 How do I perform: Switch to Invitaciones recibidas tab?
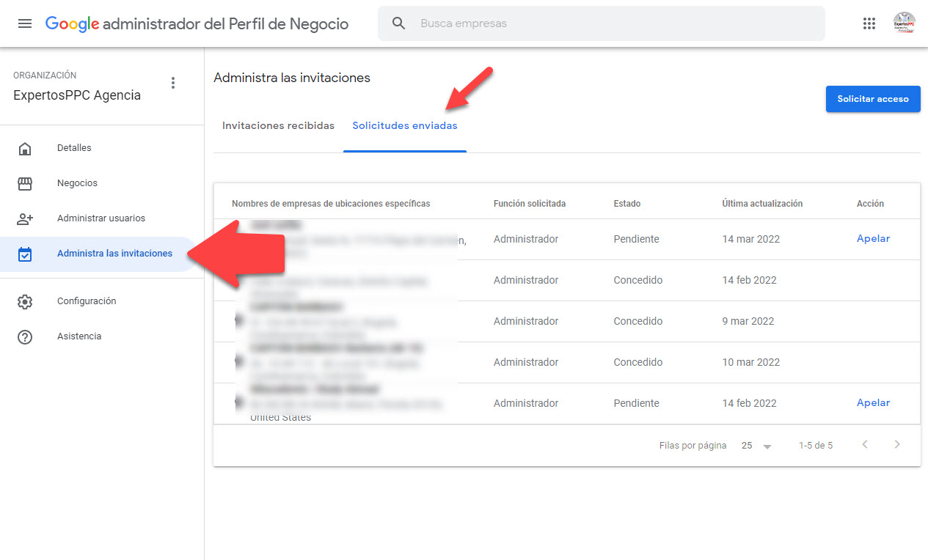[278, 126]
